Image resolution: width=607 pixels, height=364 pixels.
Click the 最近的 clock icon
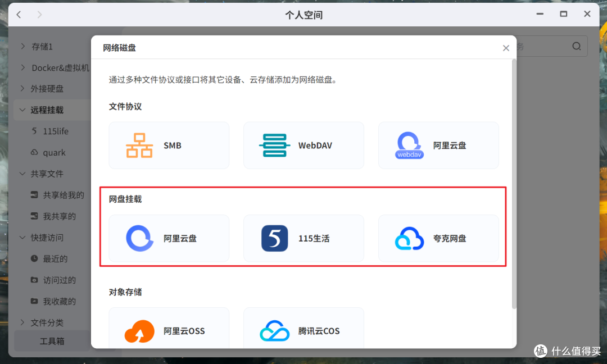tap(34, 258)
